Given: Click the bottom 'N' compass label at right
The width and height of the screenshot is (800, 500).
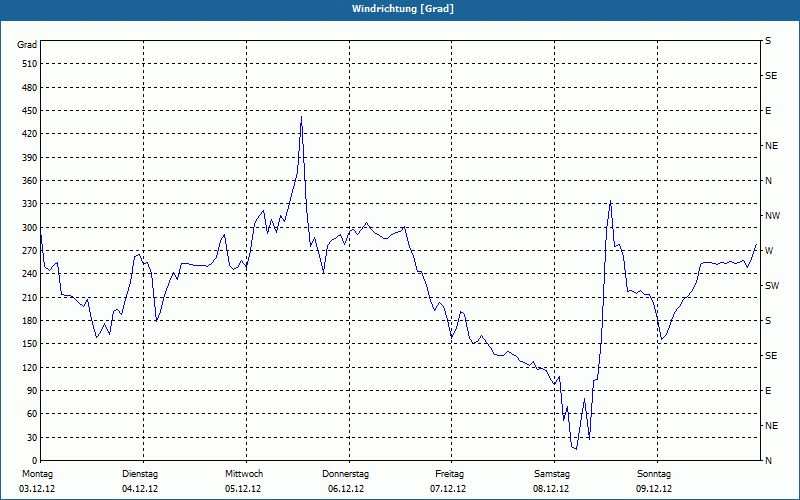Looking at the screenshot, I should click(x=768, y=461).
